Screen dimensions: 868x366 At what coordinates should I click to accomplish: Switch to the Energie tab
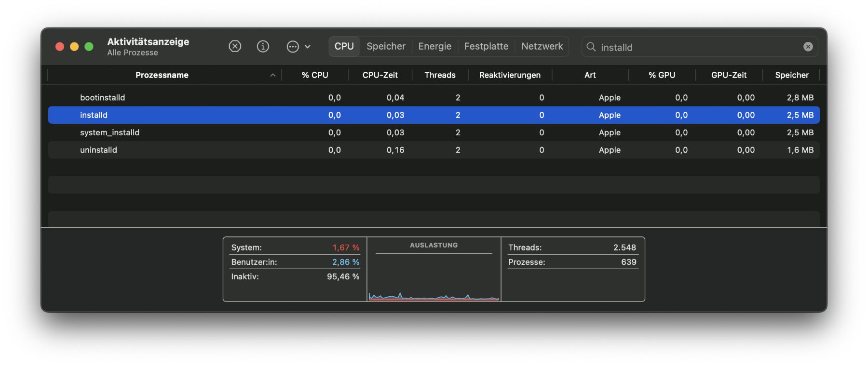pyautogui.click(x=434, y=47)
